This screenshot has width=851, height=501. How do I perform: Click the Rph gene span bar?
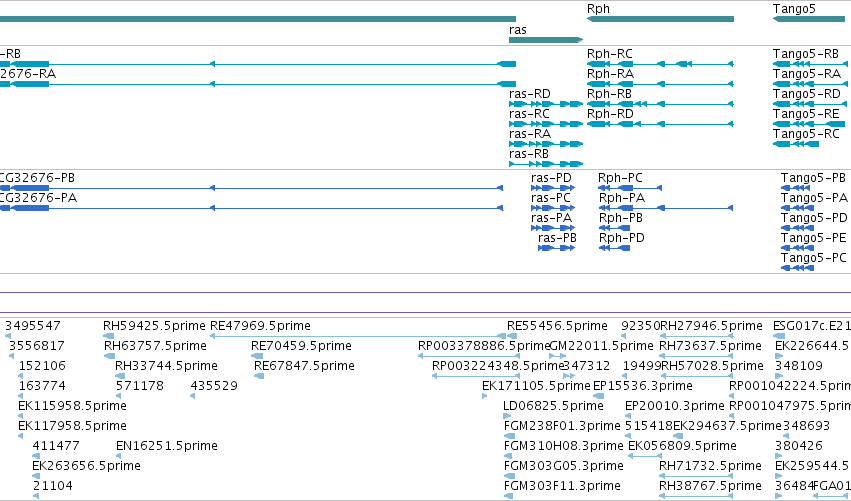click(x=660, y=19)
